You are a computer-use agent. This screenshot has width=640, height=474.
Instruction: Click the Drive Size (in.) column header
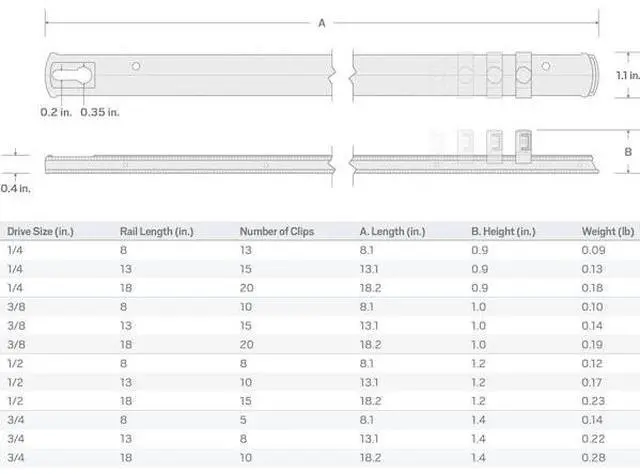point(40,232)
